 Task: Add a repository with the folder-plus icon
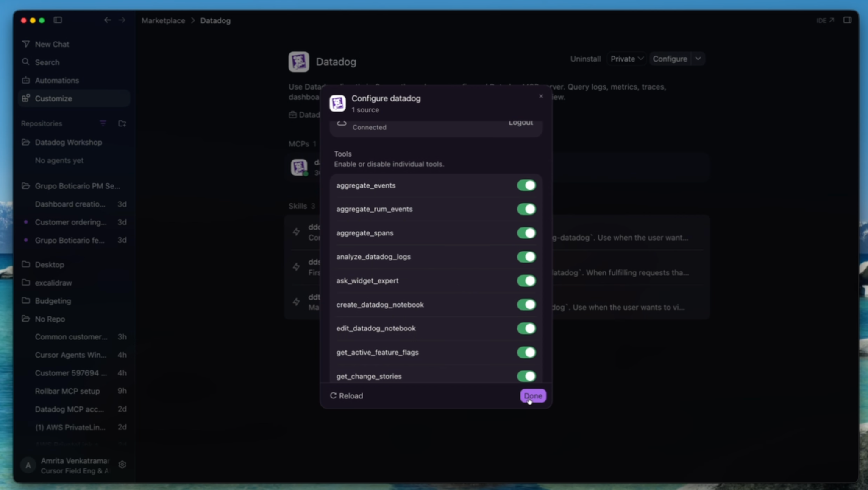click(x=122, y=123)
